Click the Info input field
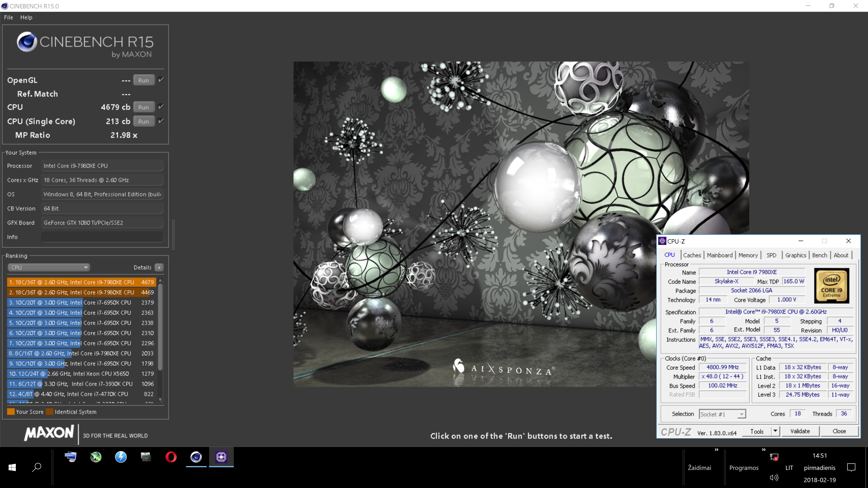The image size is (868, 488). pos(102,237)
